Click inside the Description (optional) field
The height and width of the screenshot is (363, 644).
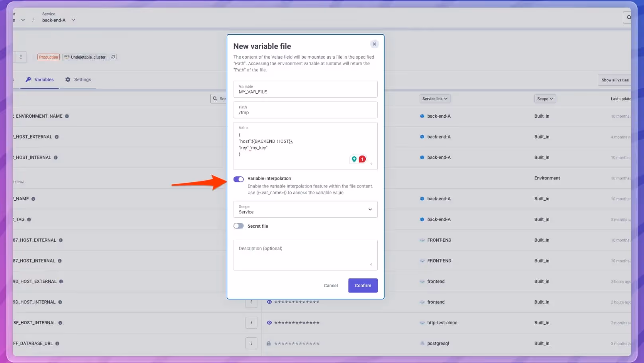[305, 255]
